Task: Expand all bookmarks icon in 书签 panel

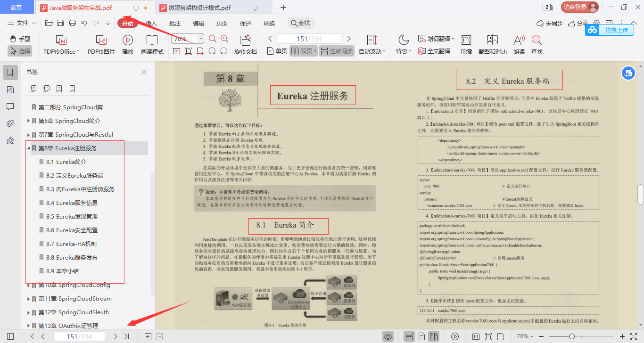Action: [33, 88]
